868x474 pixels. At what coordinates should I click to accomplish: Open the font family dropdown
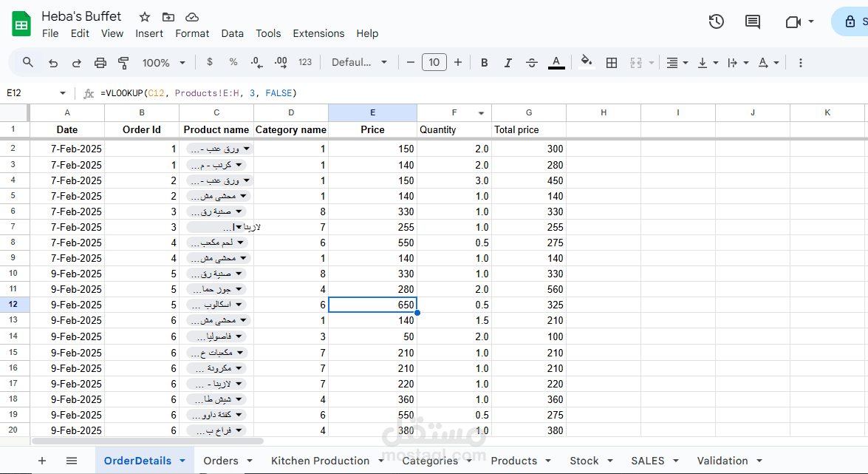[x=359, y=63]
